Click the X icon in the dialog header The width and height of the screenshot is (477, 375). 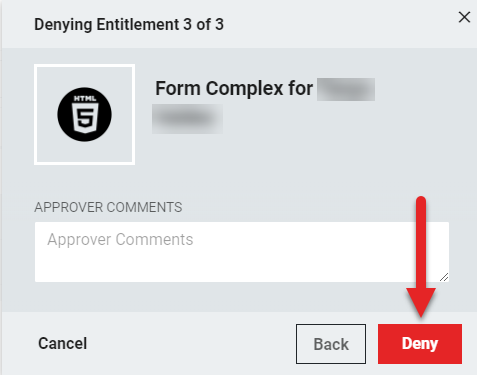tap(464, 17)
